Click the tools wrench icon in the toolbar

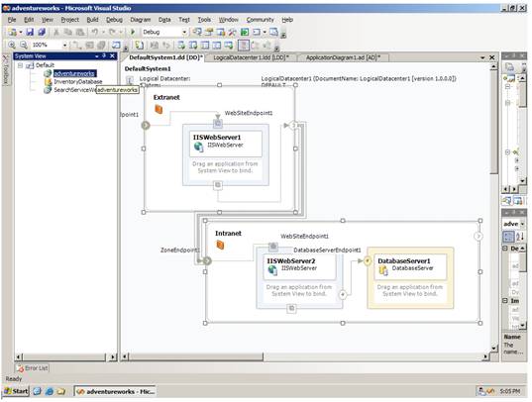(x=233, y=33)
